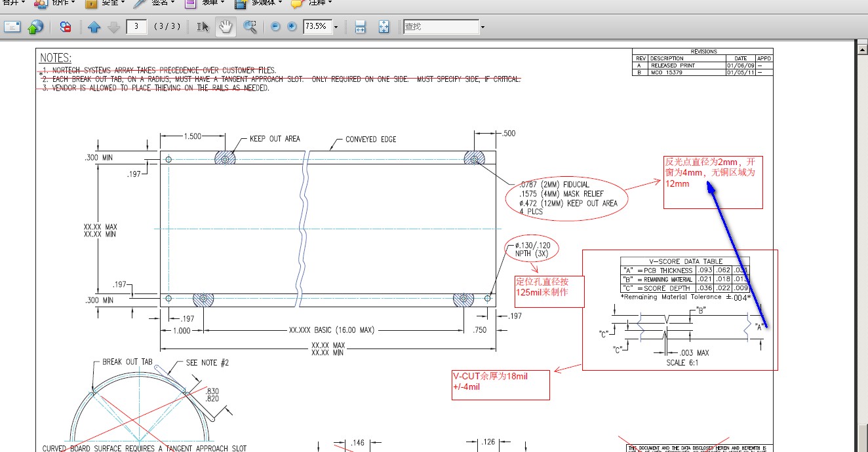Go to previous page with up arrow

click(94, 27)
